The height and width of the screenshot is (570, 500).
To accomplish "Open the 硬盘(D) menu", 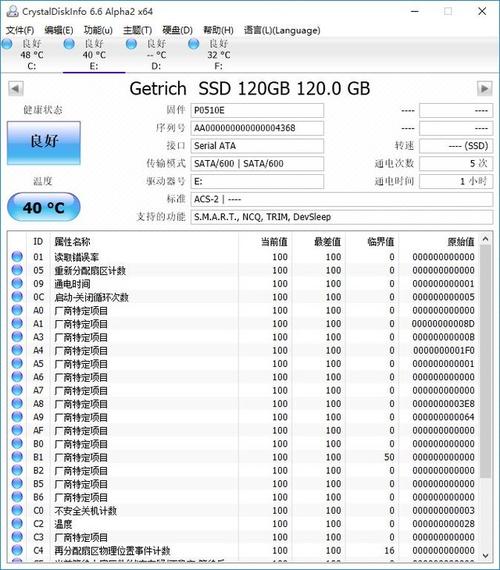I will 177,30.
